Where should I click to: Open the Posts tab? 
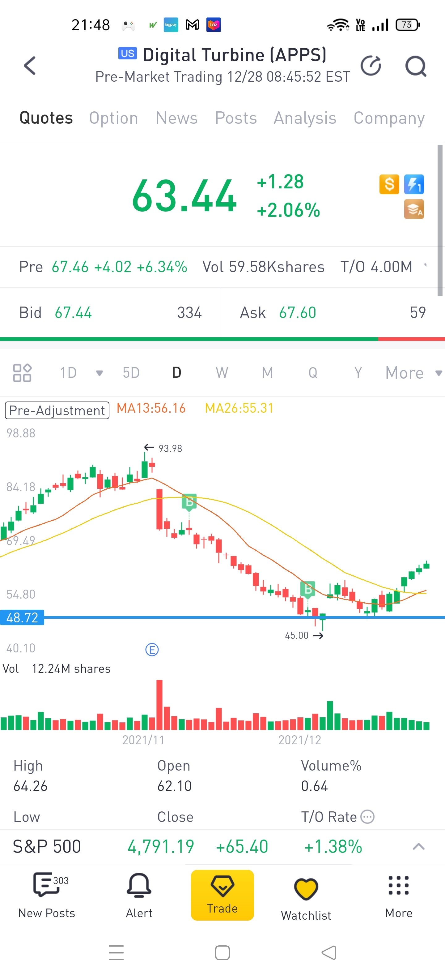point(236,118)
